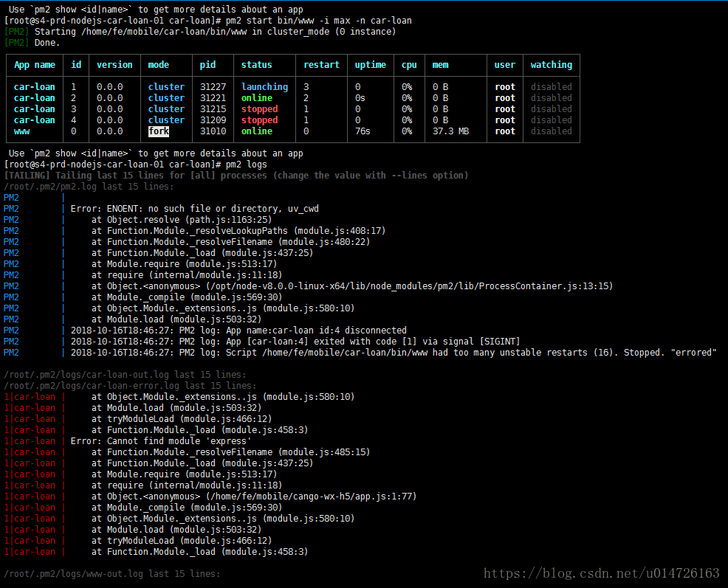Viewport: 728px width, 588px height.
Task: Click the 'App name' table header
Action: coord(35,65)
